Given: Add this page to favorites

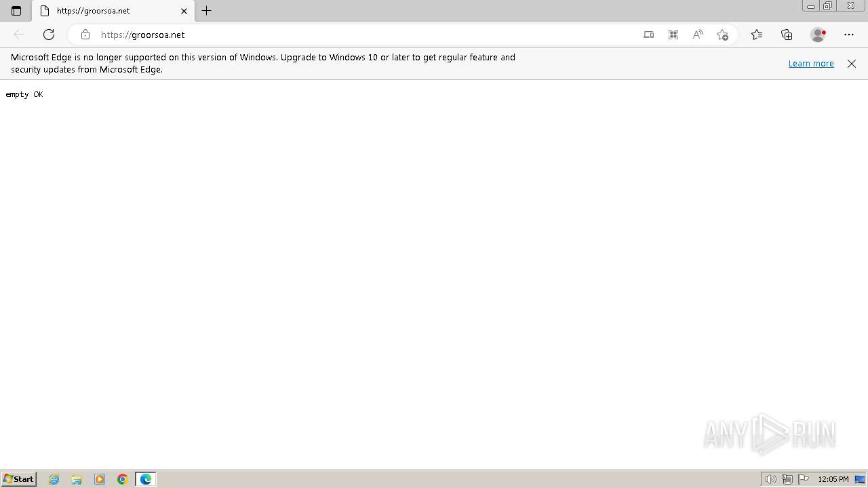Looking at the screenshot, I should pyautogui.click(x=722, y=35).
